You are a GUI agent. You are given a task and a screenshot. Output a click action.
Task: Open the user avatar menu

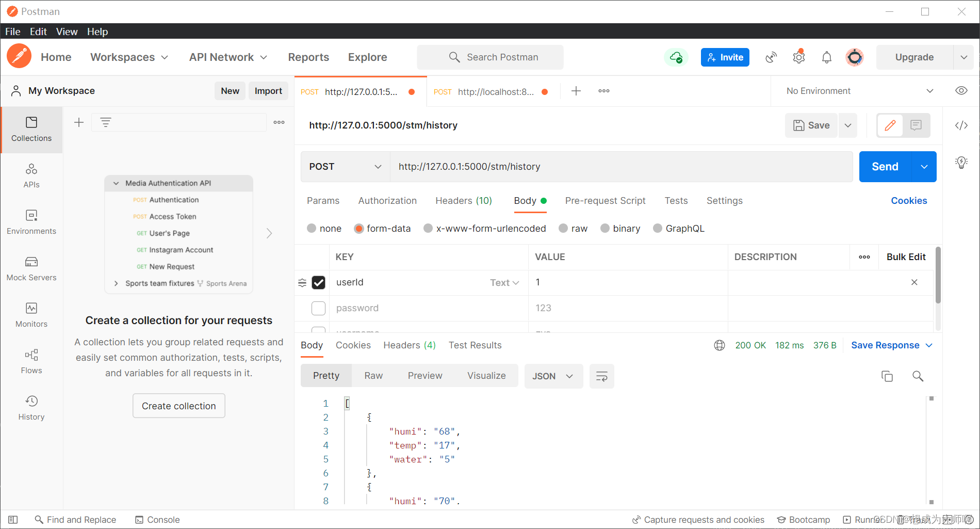(855, 57)
